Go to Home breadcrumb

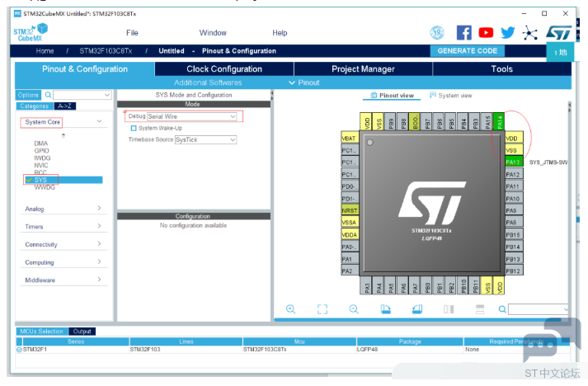click(x=45, y=51)
